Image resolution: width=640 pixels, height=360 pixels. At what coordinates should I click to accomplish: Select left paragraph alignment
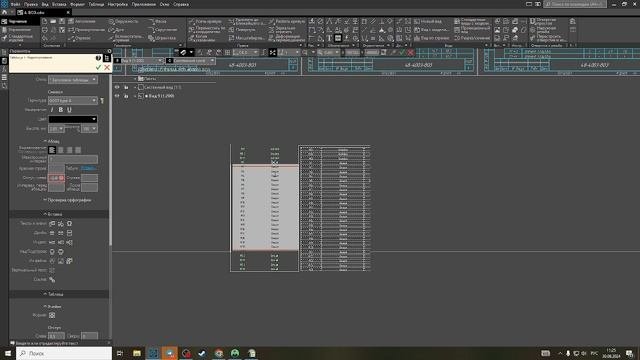coord(52,150)
